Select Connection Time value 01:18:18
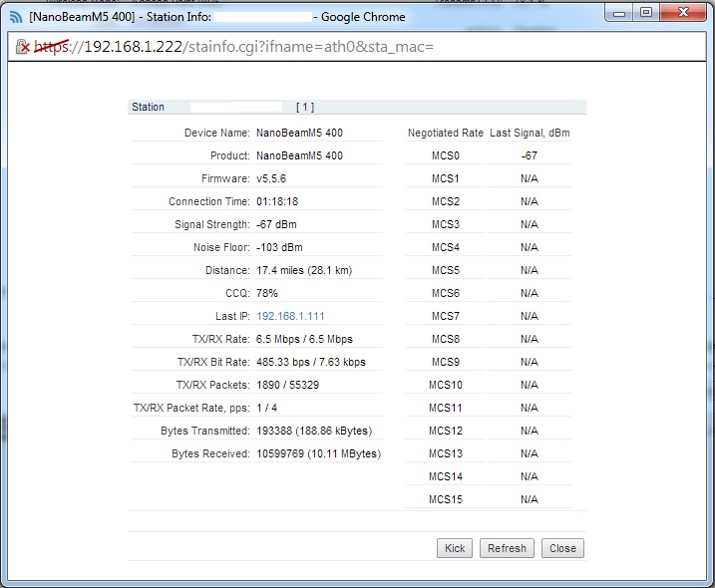 277,201
